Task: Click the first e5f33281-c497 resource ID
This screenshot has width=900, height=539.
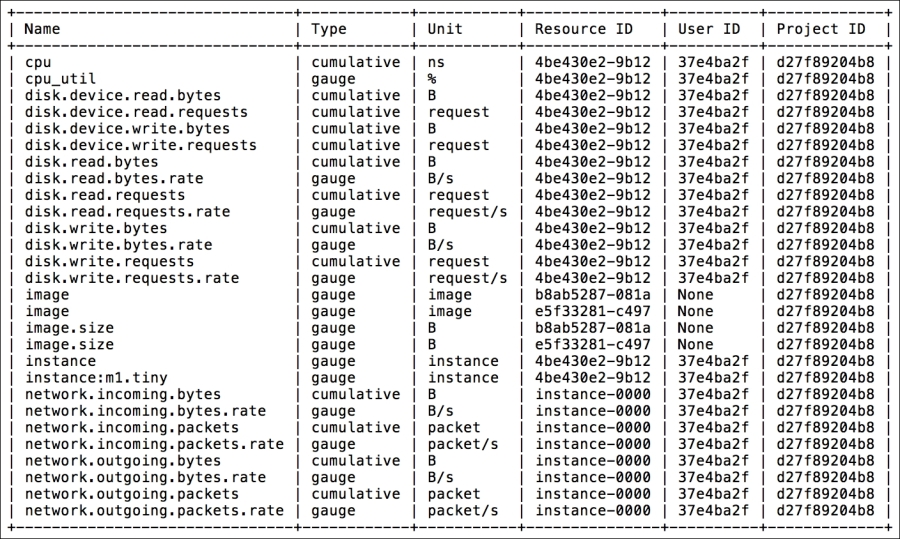Action: pyautogui.click(x=592, y=311)
